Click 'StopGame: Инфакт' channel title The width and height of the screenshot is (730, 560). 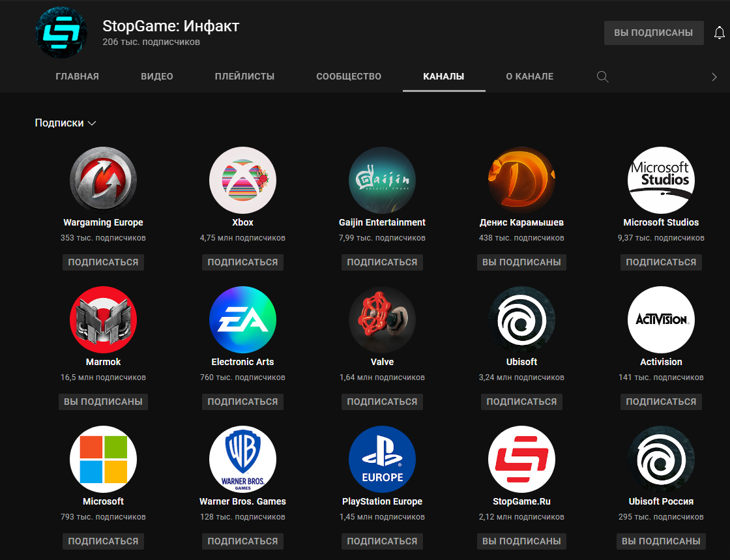171,26
